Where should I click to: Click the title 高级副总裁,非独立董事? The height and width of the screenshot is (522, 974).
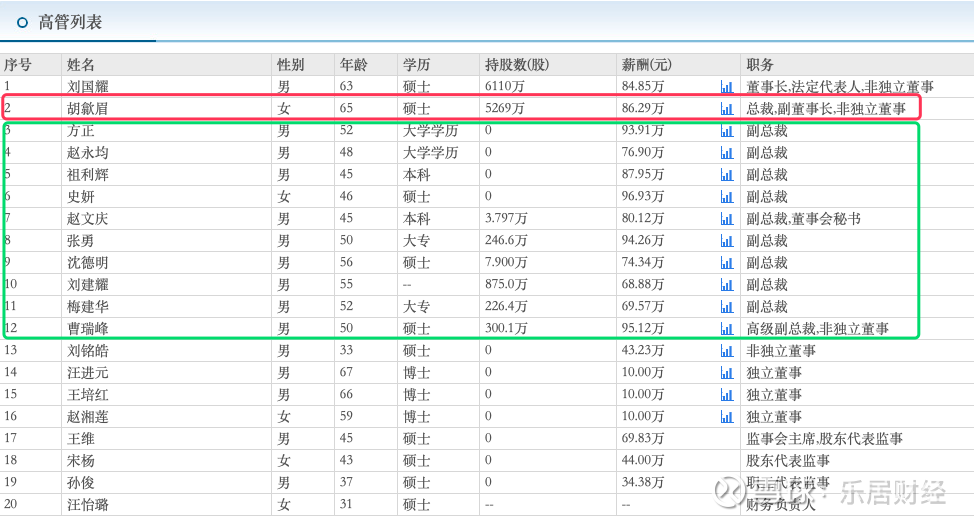817,329
